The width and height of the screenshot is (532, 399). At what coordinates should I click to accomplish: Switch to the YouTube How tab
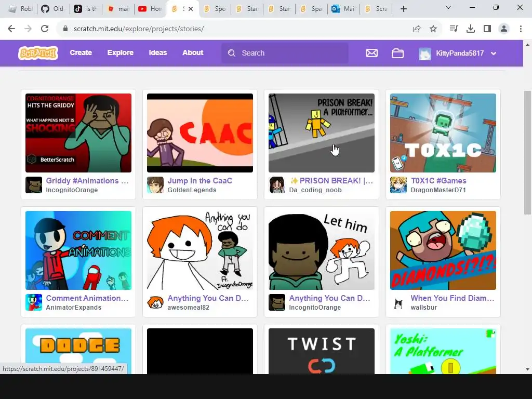150,9
